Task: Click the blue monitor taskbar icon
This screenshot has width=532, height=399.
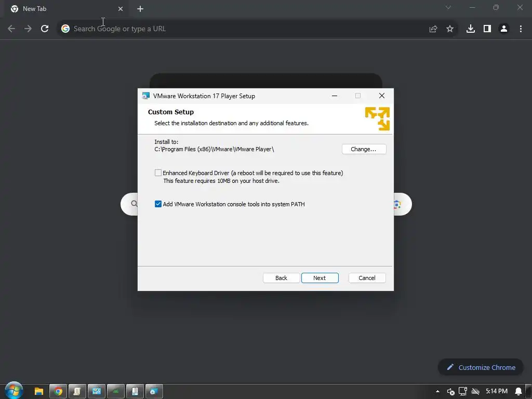Action: pyautogui.click(x=97, y=392)
